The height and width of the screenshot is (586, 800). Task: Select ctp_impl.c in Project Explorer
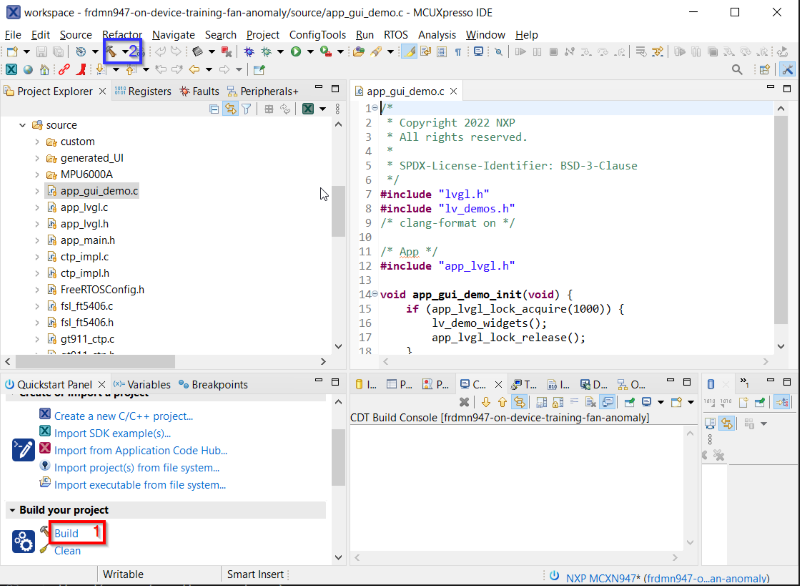click(x=84, y=257)
